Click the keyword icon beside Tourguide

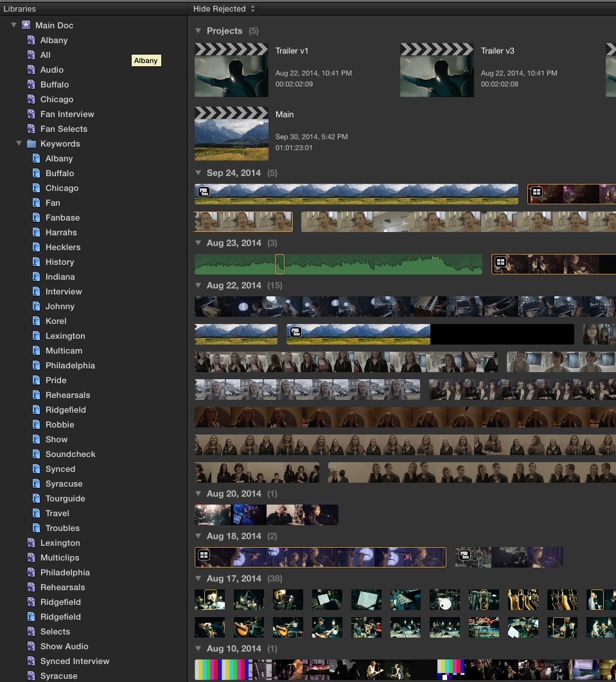coord(37,498)
